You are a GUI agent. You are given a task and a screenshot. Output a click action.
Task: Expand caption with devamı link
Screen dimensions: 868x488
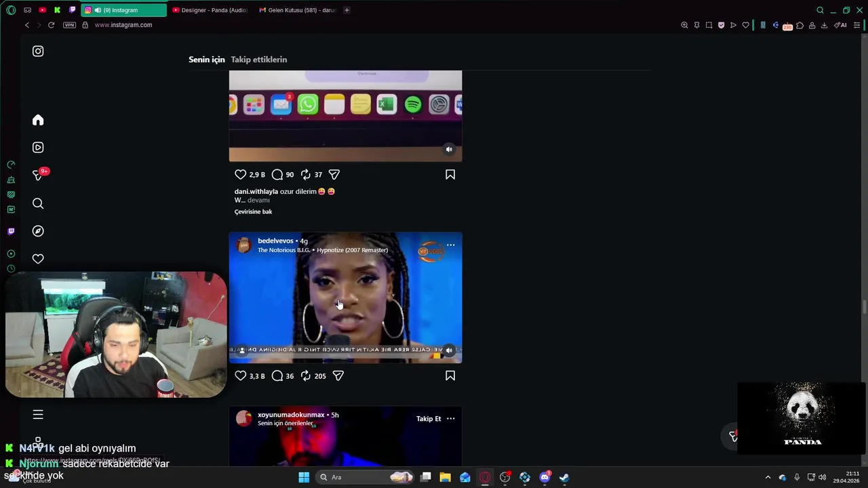pos(258,200)
